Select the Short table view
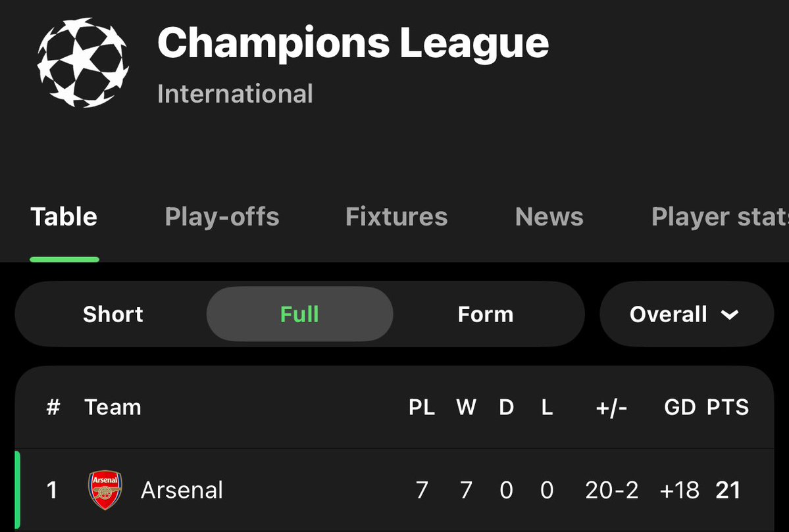The image size is (789, 532). click(113, 314)
